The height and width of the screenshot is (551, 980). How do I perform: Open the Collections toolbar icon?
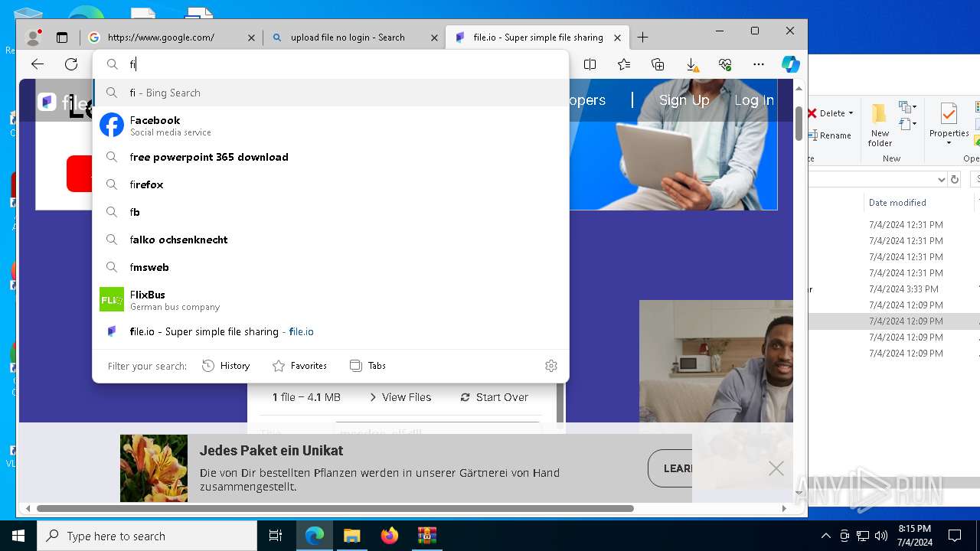pos(658,64)
